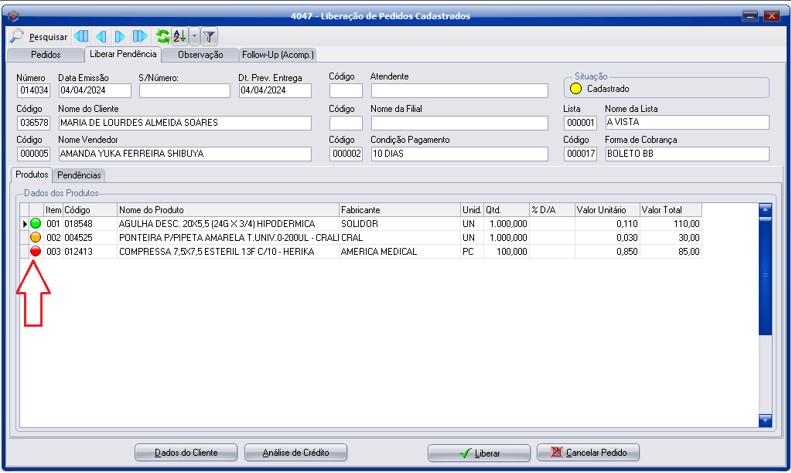The width and height of the screenshot is (791, 473).
Task: Select the Pendências sub-tab
Action: (x=79, y=175)
